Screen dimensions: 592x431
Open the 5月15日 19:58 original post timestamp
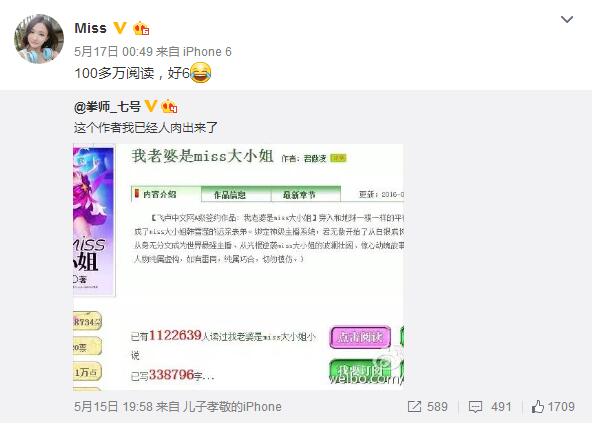(113, 406)
